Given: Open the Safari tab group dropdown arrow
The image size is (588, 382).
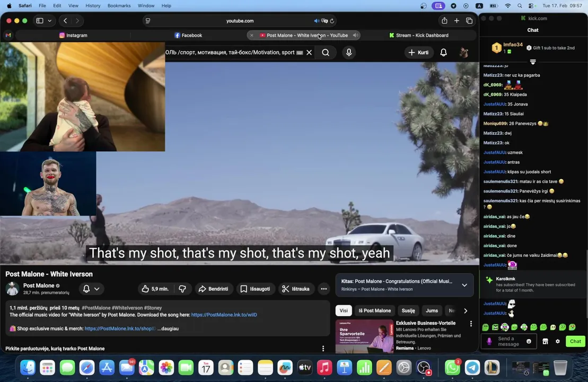Looking at the screenshot, I should click(49, 21).
